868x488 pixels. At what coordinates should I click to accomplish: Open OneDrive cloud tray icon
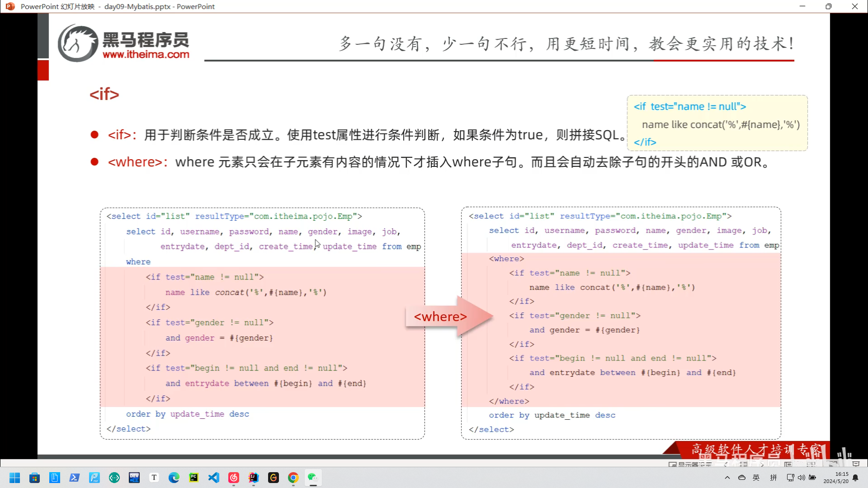(x=742, y=478)
